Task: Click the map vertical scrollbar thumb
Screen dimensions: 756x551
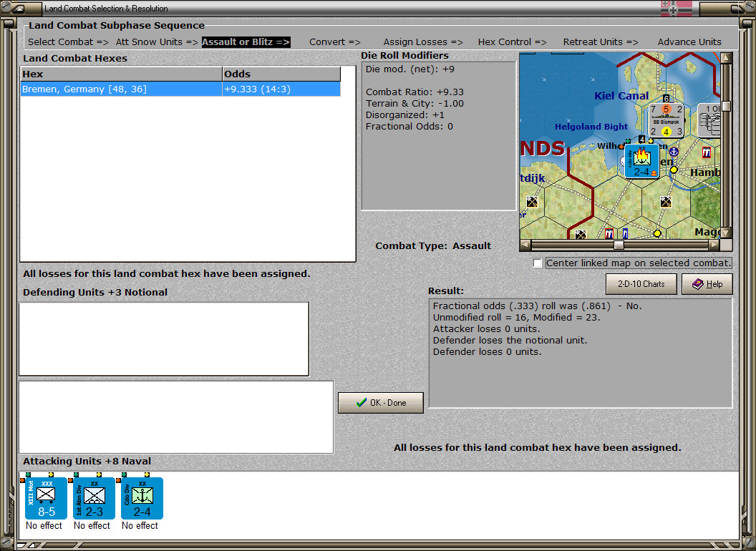Action: click(x=726, y=106)
